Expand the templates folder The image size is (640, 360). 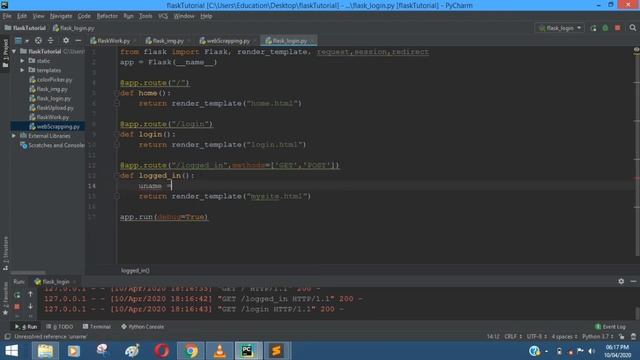pyautogui.click(x=22, y=70)
